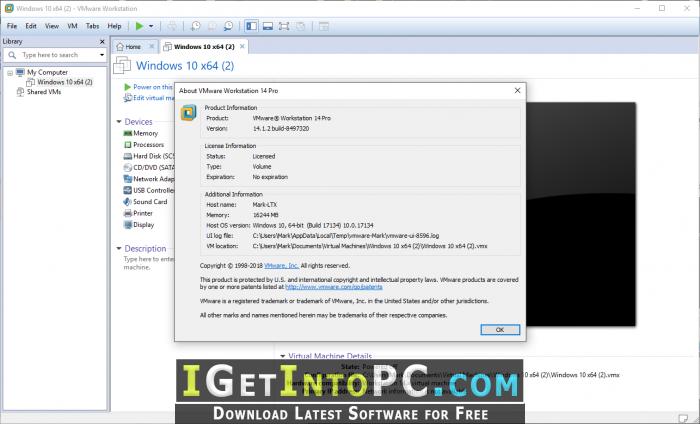Click the version text 14.1.2 build-8497320
Image resolution: width=700 pixels, height=424 pixels.
pyautogui.click(x=281, y=129)
